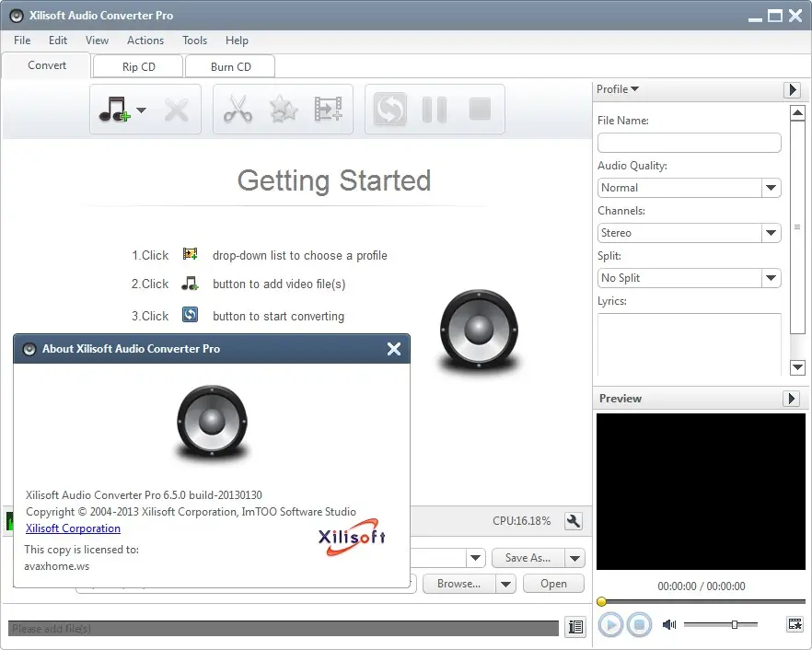The height and width of the screenshot is (650, 812).
Task: Open the Audio Quality Normal dropdown
Action: [689, 188]
